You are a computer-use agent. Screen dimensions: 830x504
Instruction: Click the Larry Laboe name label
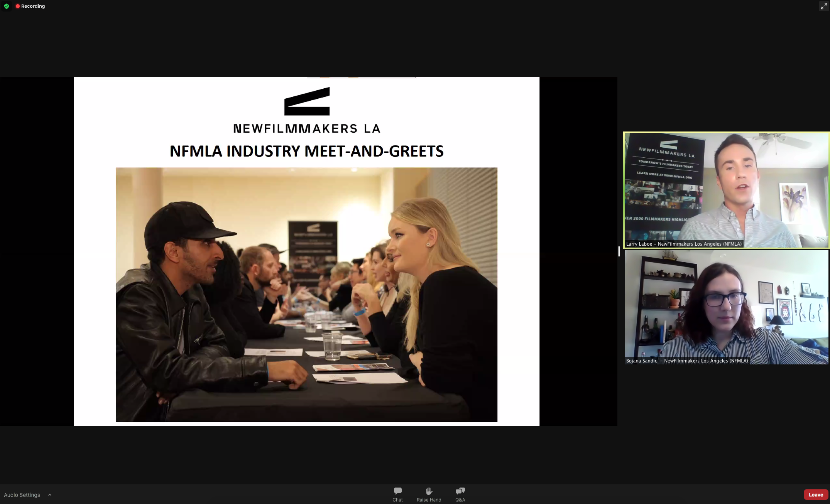684,244
